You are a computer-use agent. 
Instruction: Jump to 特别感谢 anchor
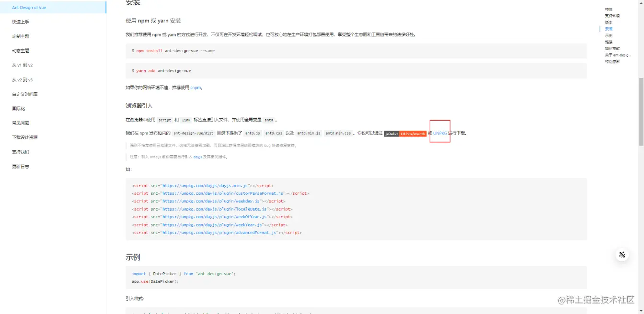(612, 61)
